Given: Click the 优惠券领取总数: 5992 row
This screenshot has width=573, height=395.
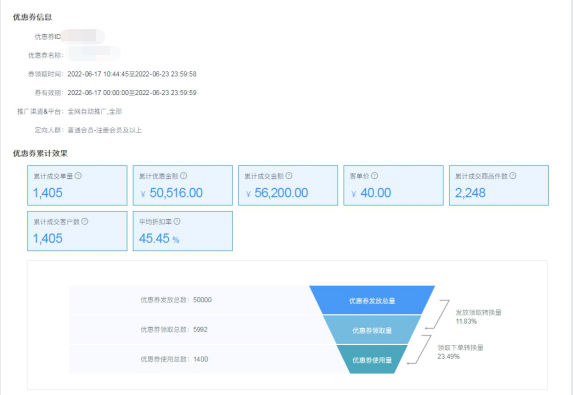Looking at the screenshot, I should (x=174, y=330).
